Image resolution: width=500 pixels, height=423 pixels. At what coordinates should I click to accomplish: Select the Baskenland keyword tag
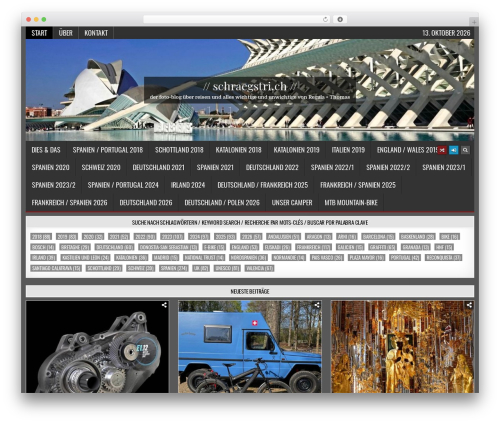417,237
